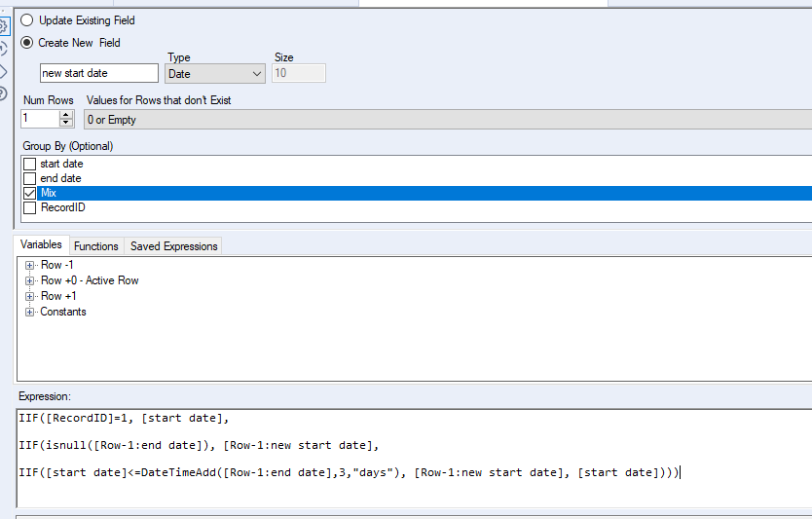Select the Mix row label in Group By

(49, 193)
